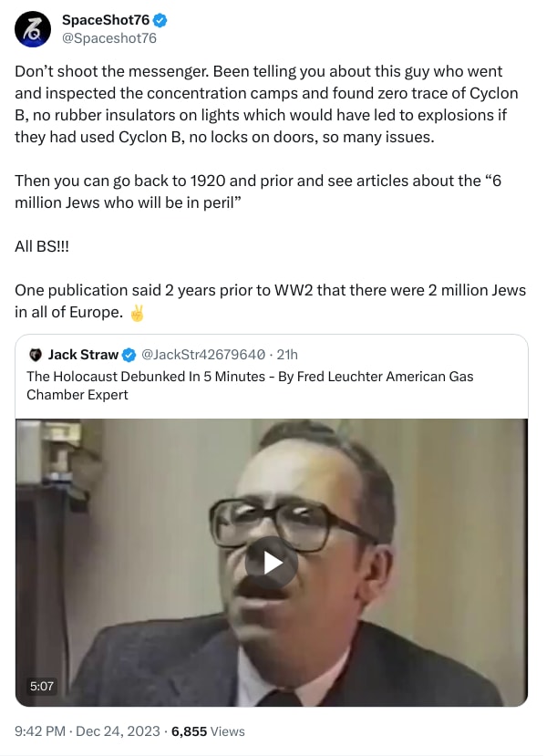Click the Views label at the bottom
557x756 pixels.
point(227,731)
